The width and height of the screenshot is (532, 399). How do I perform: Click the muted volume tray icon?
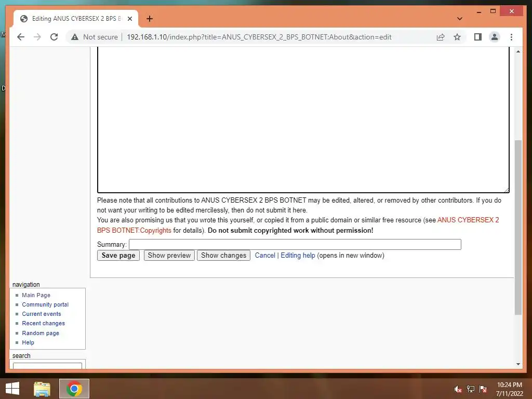(458, 389)
